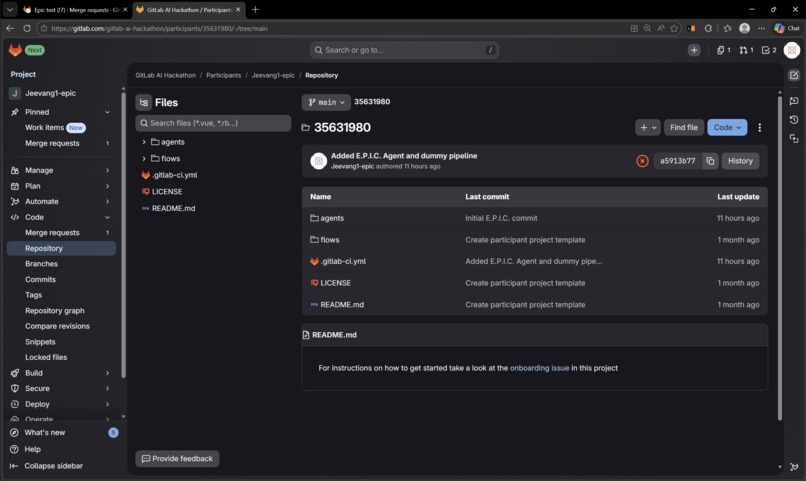Open Repository graph menu item
Image resolution: width=806 pixels, height=481 pixels.
click(54, 310)
